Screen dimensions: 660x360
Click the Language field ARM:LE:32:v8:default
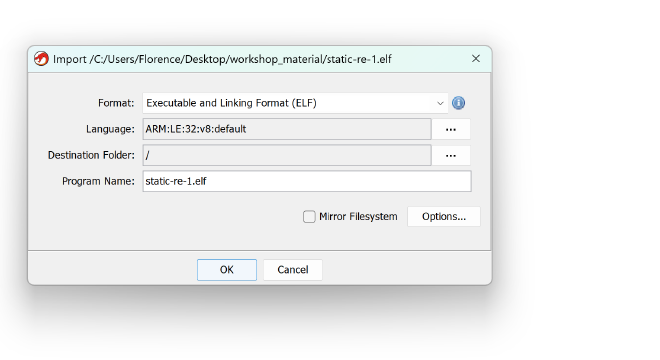pos(287,129)
